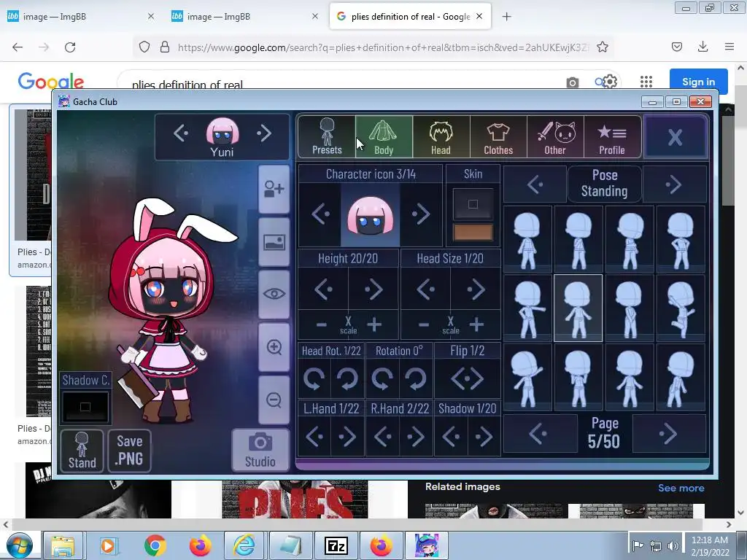Select first pose thumbnail in top row

click(x=527, y=239)
